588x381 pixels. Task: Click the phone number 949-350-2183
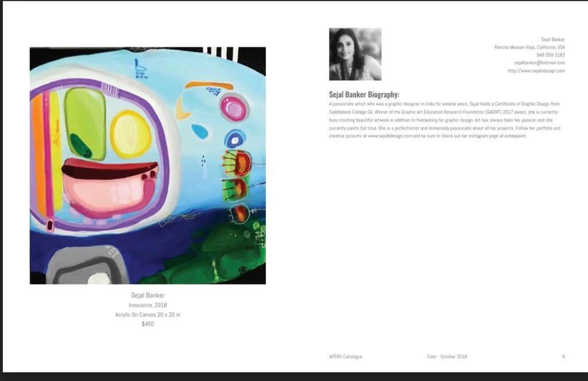(x=550, y=55)
